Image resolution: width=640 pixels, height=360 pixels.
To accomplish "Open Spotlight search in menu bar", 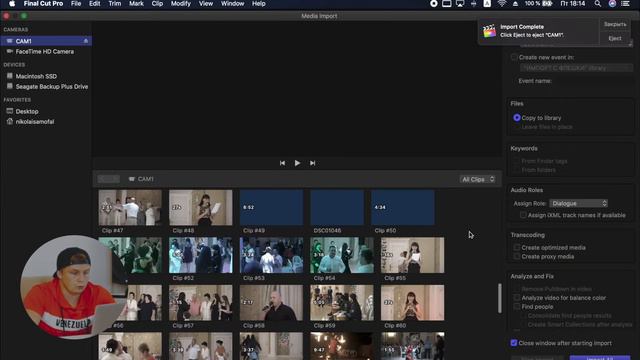I will click(598, 4).
